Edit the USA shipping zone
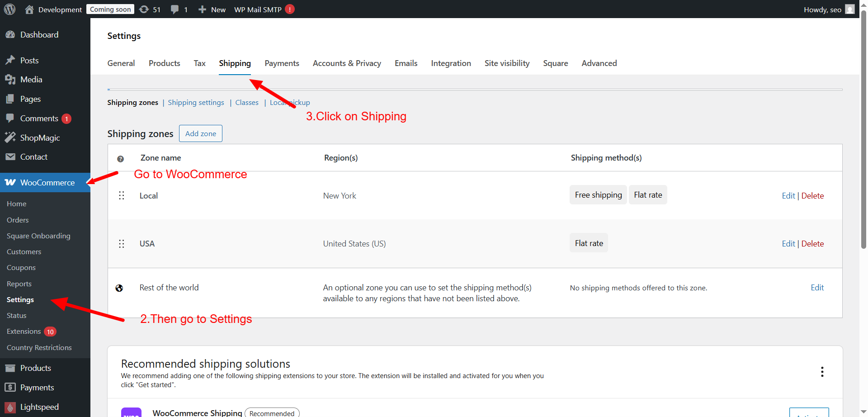This screenshot has width=868, height=417. 788,244
